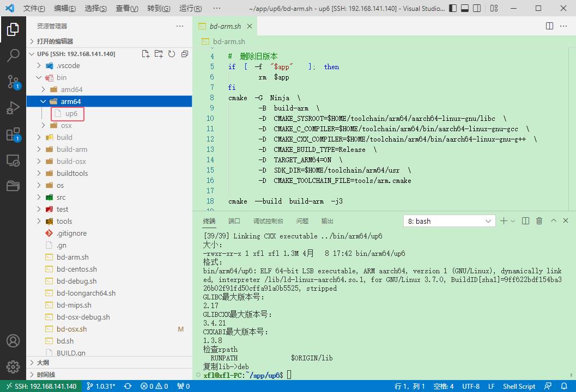The height and width of the screenshot is (392, 576).
Task: Open the Extensions view icon
Action: click(13, 134)
